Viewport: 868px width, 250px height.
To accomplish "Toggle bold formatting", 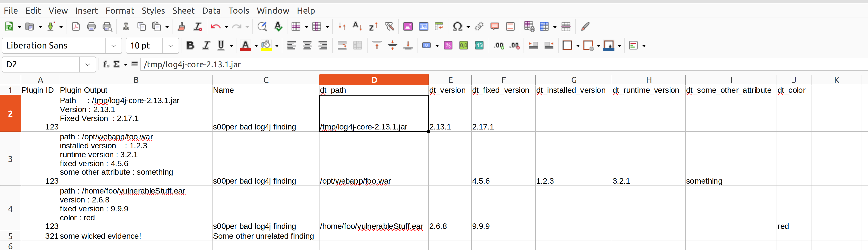I will [190, 45].
